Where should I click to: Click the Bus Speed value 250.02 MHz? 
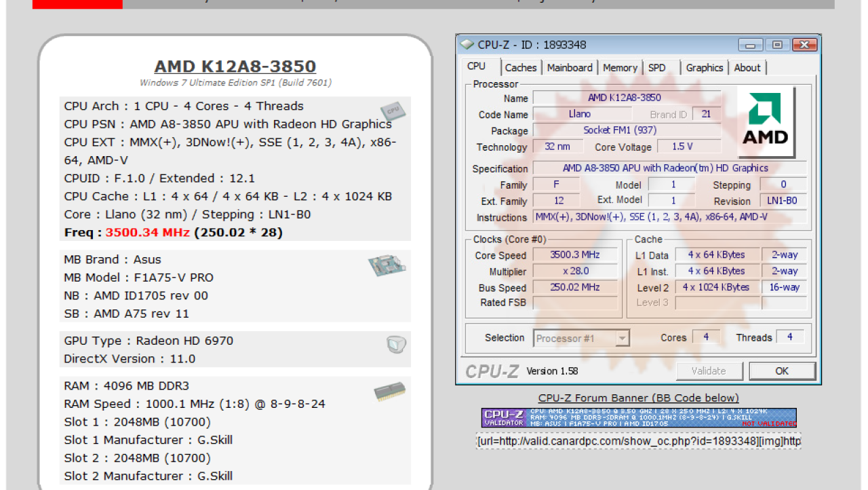tap(575, 287)
